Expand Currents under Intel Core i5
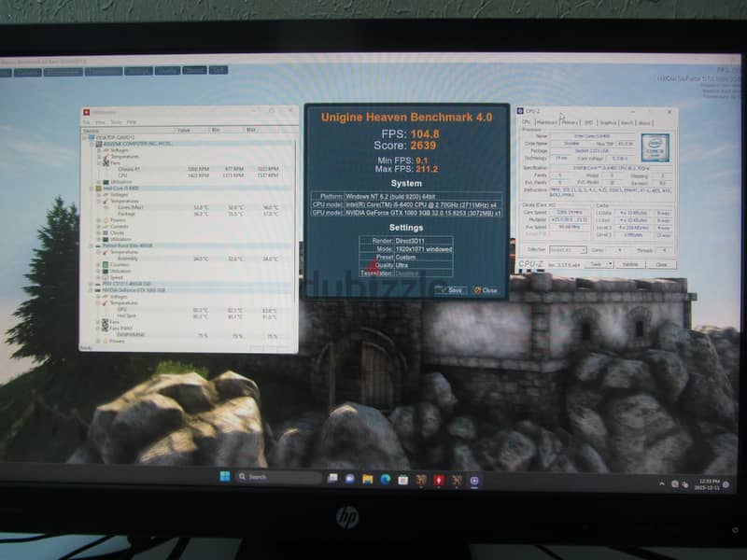 pyautogui.click(x=99, y=226)
